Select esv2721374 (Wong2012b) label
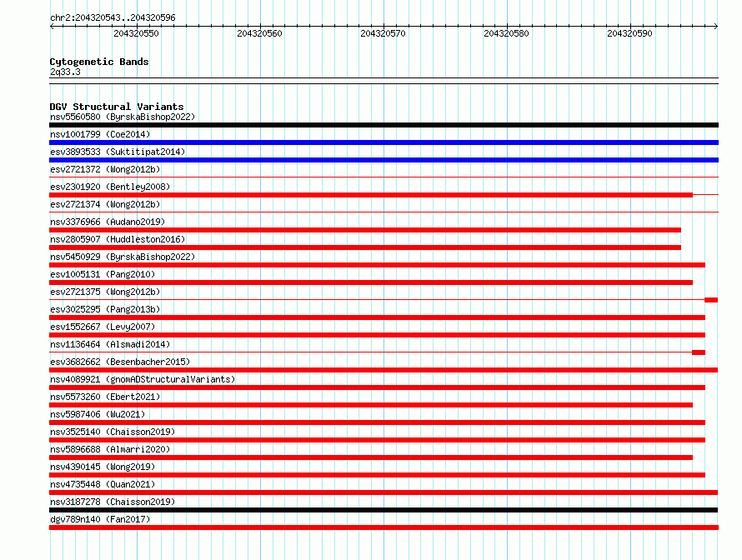 pyautogui.click(x=105, y=204)
